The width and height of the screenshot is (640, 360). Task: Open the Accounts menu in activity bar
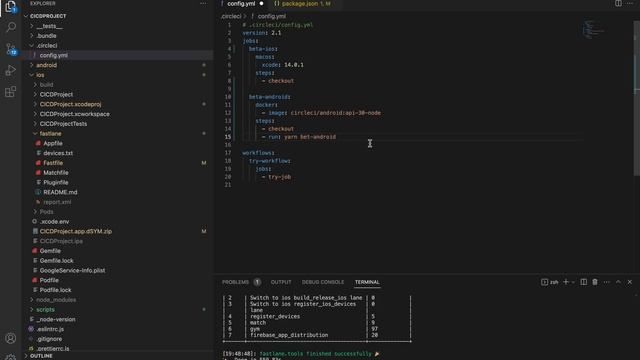click(x=11, y=338)
